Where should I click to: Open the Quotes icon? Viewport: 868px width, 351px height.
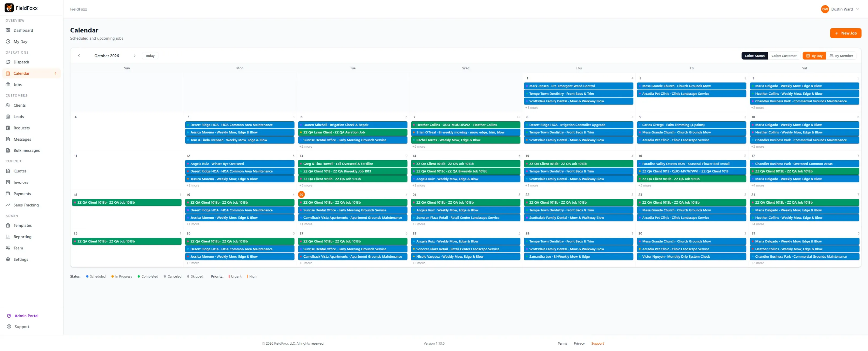click(x=8, y=171)
